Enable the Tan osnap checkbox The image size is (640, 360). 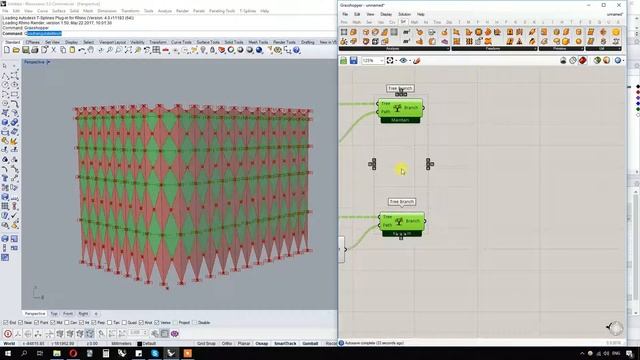click(109, 322)
